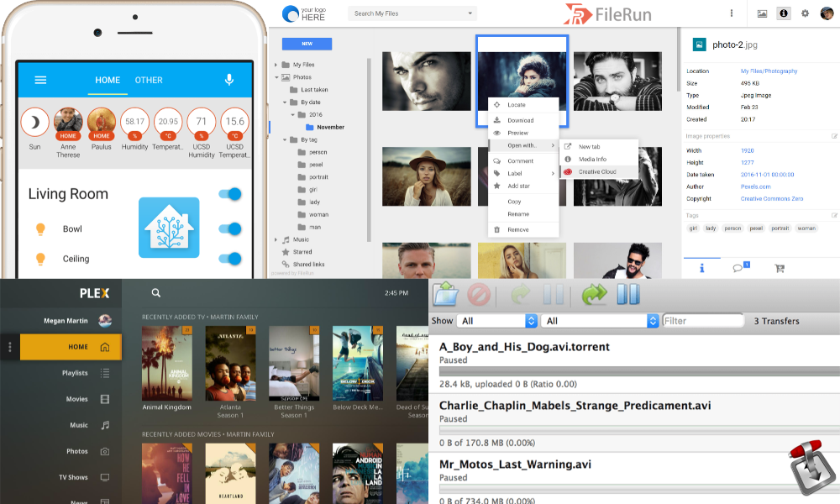Image resolution: width=840 pixels, height=504 pixels.
Task: Click the blue NEW button
Action: 307,44
